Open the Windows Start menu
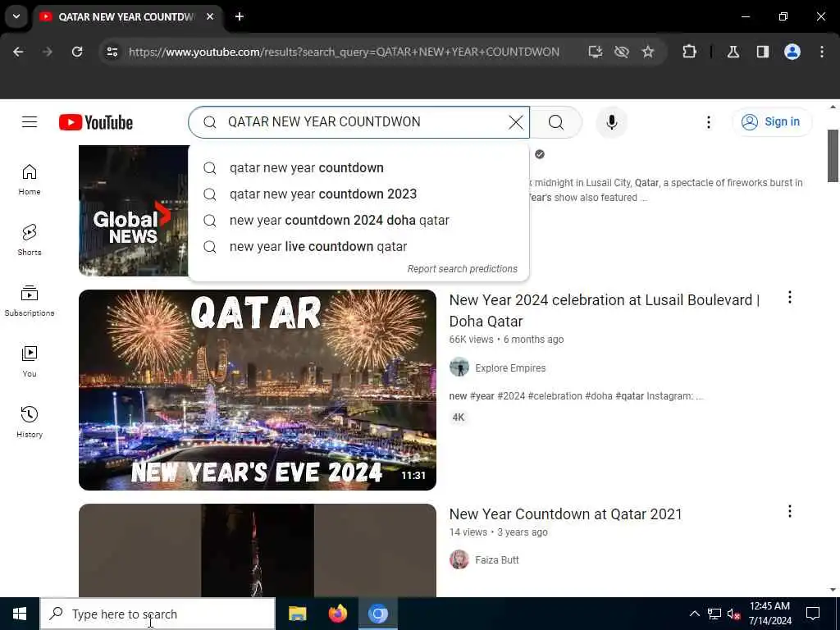840x630 pixels. click(x=20, y=614)
